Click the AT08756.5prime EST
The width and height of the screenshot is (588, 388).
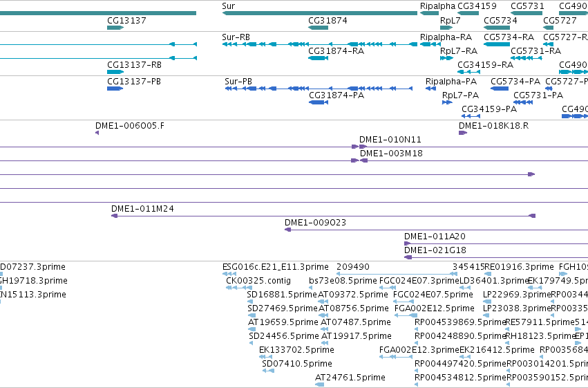click(x=323, y=315)
